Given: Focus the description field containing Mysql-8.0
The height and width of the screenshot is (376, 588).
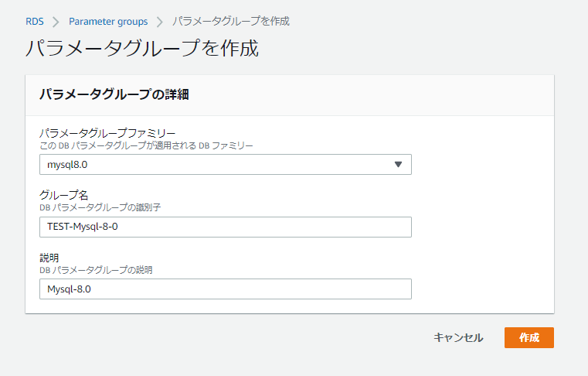Looking at the screenshot, I should [225, 289].
